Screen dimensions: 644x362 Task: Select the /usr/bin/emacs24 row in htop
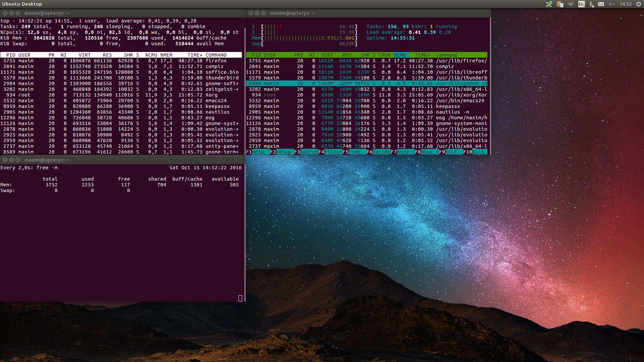click(x=367, y=101)
